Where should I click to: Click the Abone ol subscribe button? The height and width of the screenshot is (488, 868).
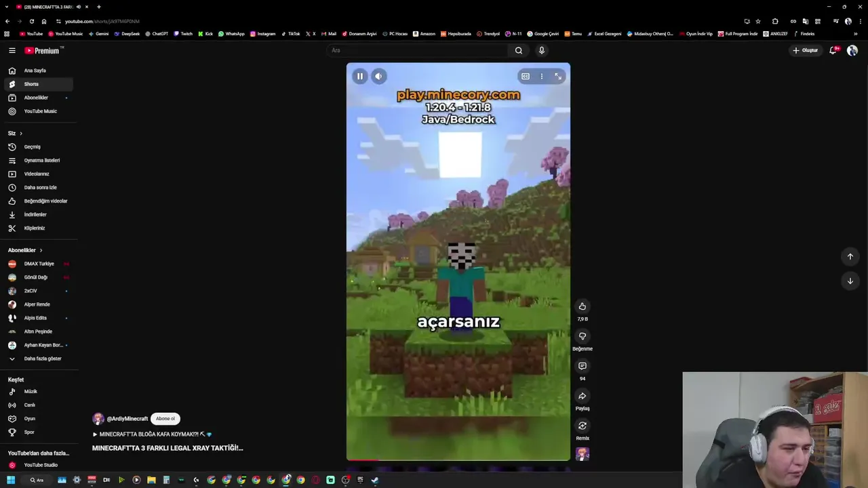click(x=165, y=419)
